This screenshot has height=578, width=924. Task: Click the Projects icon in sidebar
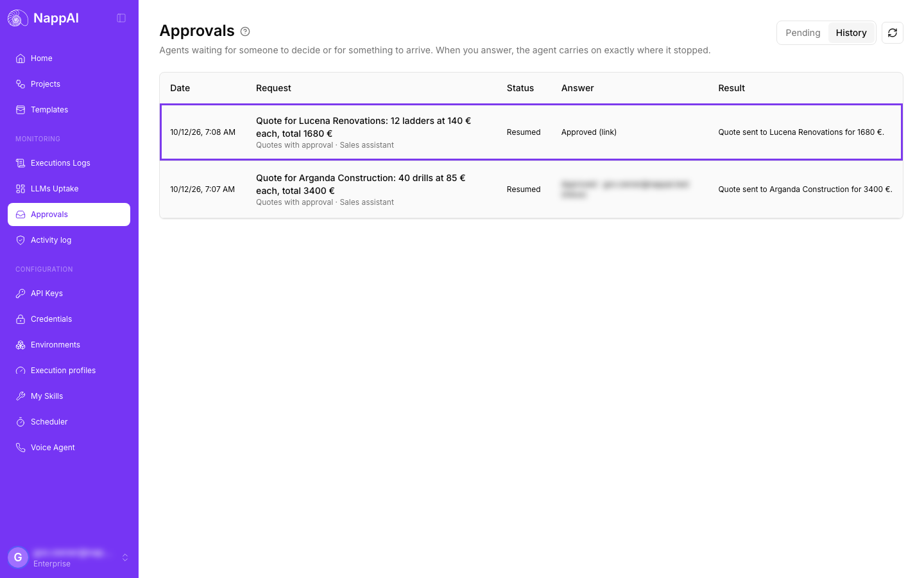click(21, 84)
